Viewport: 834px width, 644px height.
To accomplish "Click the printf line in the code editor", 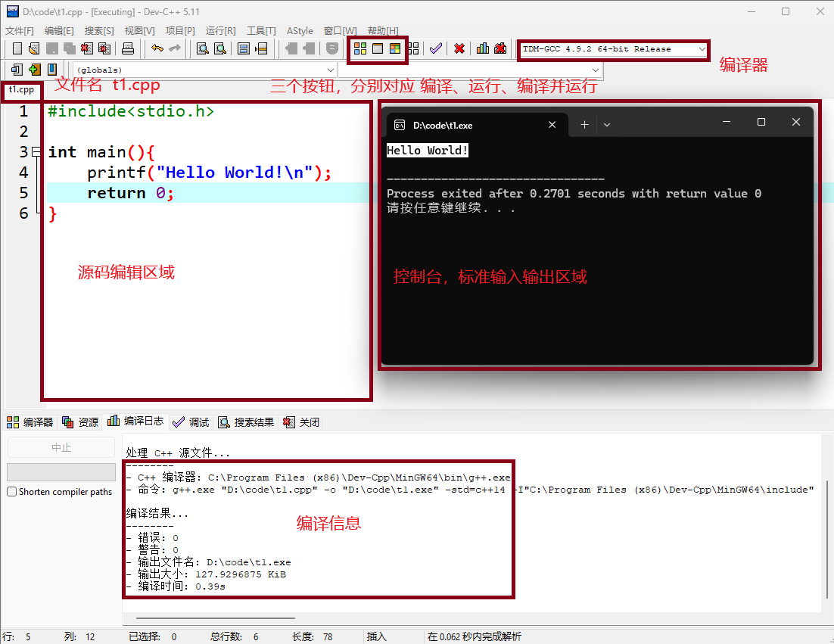I will (209, 173).
